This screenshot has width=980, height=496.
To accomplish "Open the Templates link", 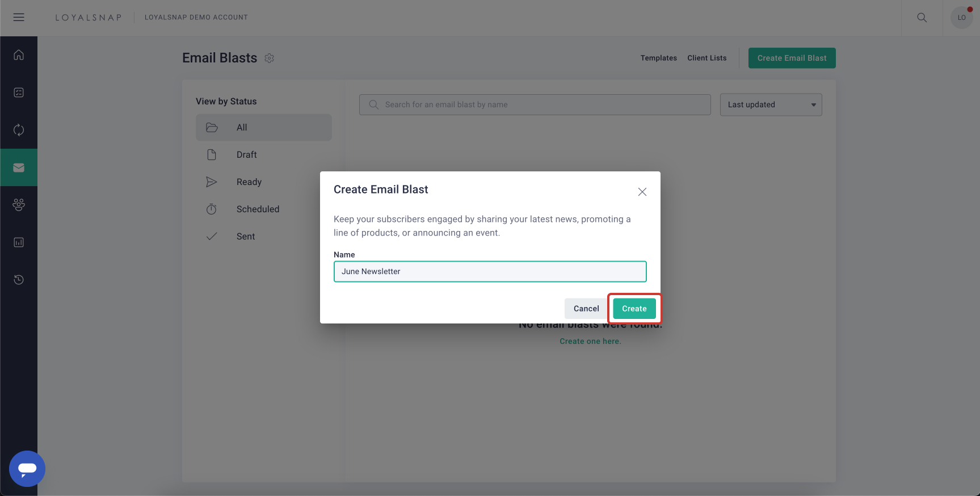I will [658, 58].
